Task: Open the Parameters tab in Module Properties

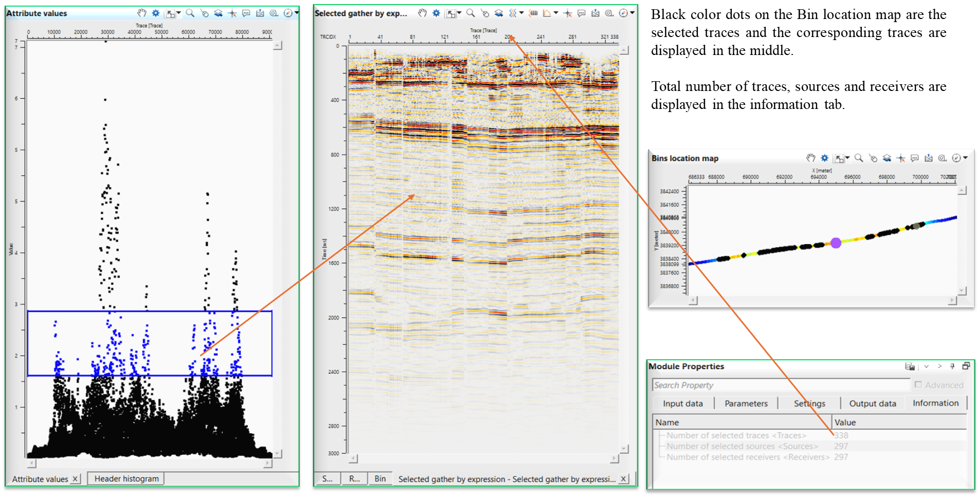Action: click(x=746, y=403)
